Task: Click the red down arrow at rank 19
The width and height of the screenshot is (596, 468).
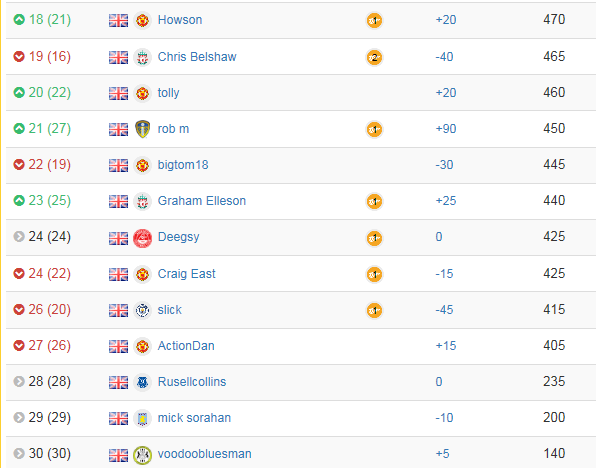Action: click(x=19, y=57)
